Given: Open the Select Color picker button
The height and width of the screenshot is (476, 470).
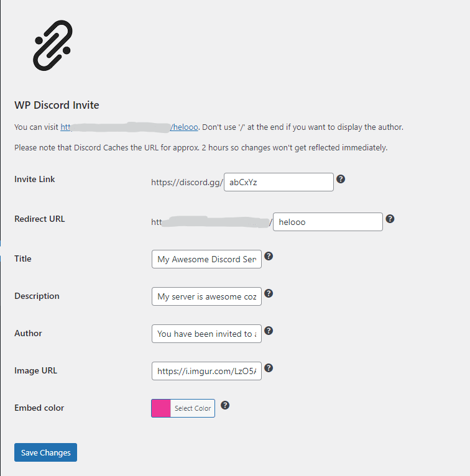Looking at the screenshot, I should click(193, 408).
